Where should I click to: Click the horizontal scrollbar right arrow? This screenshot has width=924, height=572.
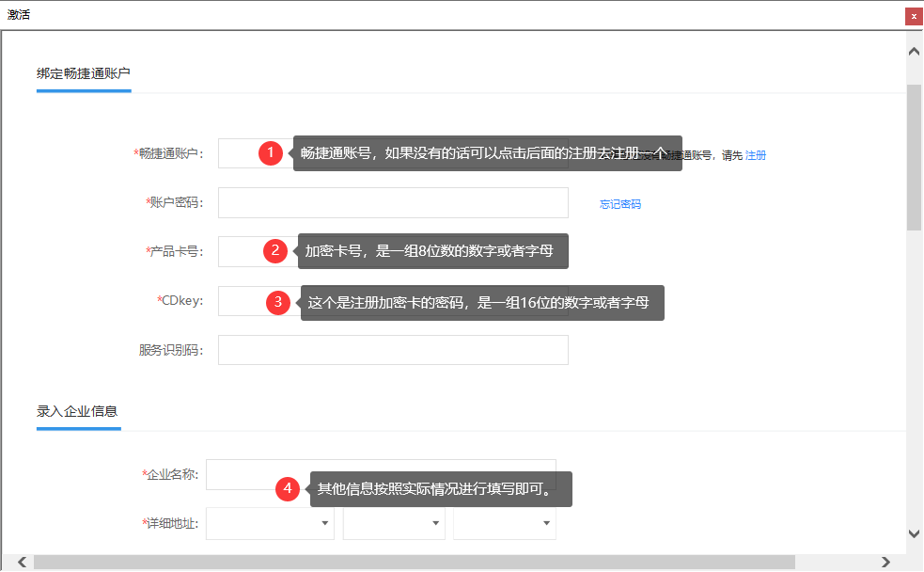pyautogui.click(x=885, y=562)
